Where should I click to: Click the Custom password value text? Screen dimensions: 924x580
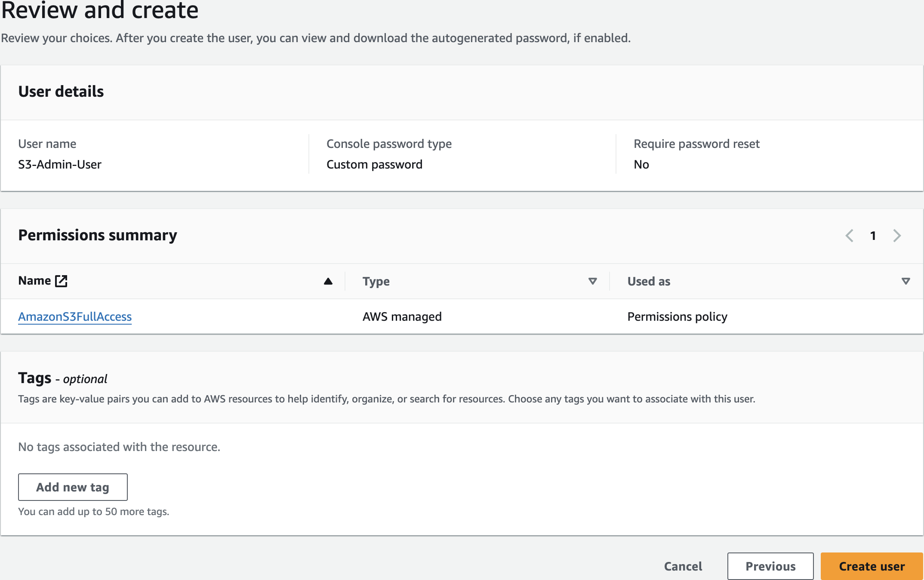(374, 165)
